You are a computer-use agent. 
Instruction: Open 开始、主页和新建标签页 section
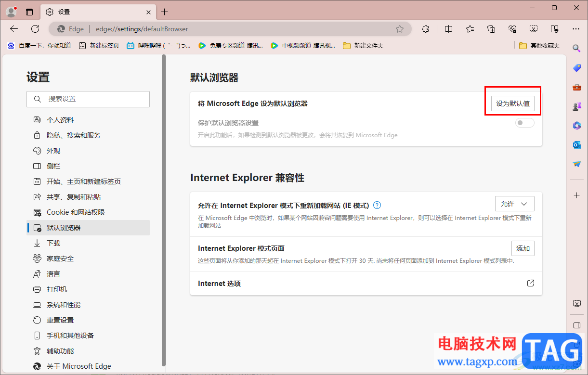pyautogui.click(x=88, y=181)
